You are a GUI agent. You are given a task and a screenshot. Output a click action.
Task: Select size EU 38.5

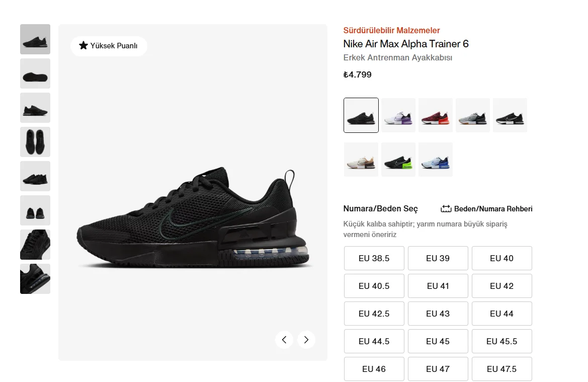(374, 258)
